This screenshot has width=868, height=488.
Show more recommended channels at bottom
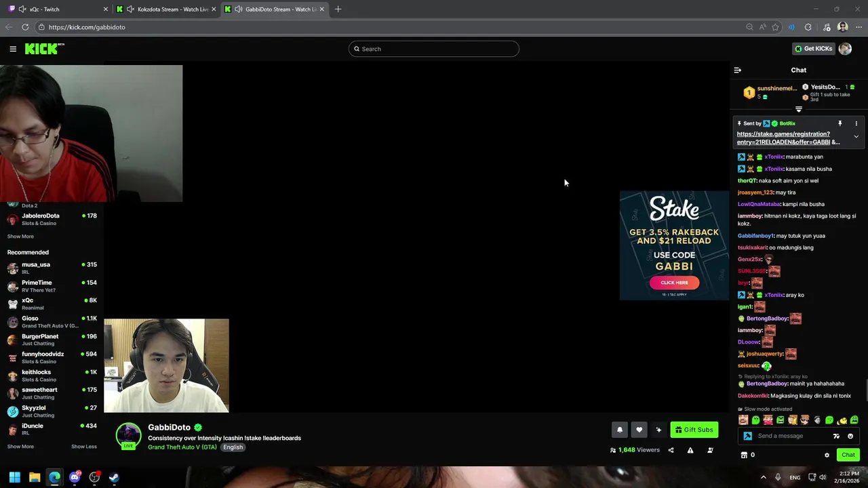click(20, 447)
